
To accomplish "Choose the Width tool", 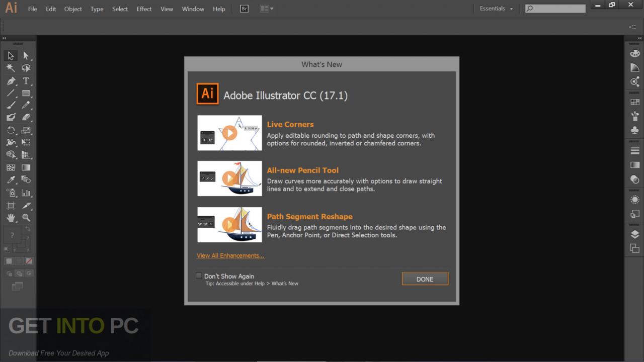I will (11, 142).
